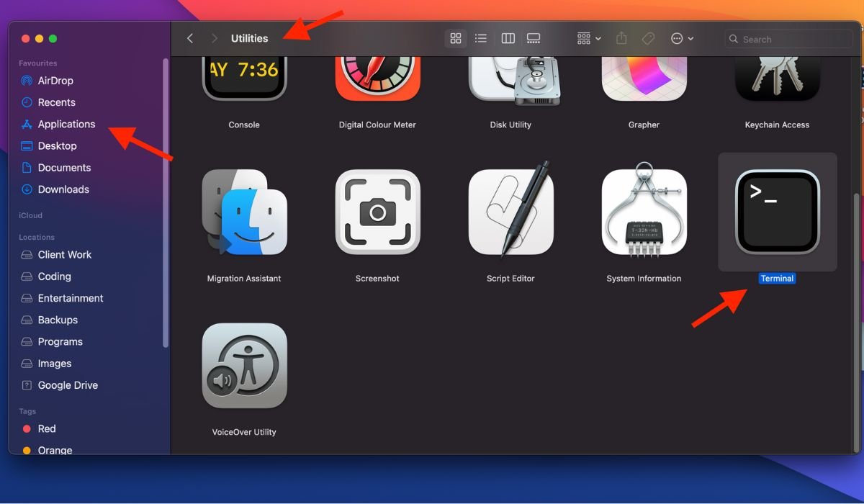Select the Script Editor icon
Image resolution: width=864 pixels, height=504 pixels.
[510, 209]
